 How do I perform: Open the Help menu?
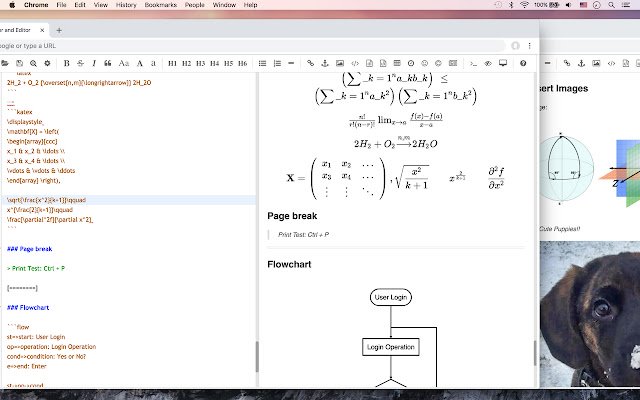[x=250, y=5]
